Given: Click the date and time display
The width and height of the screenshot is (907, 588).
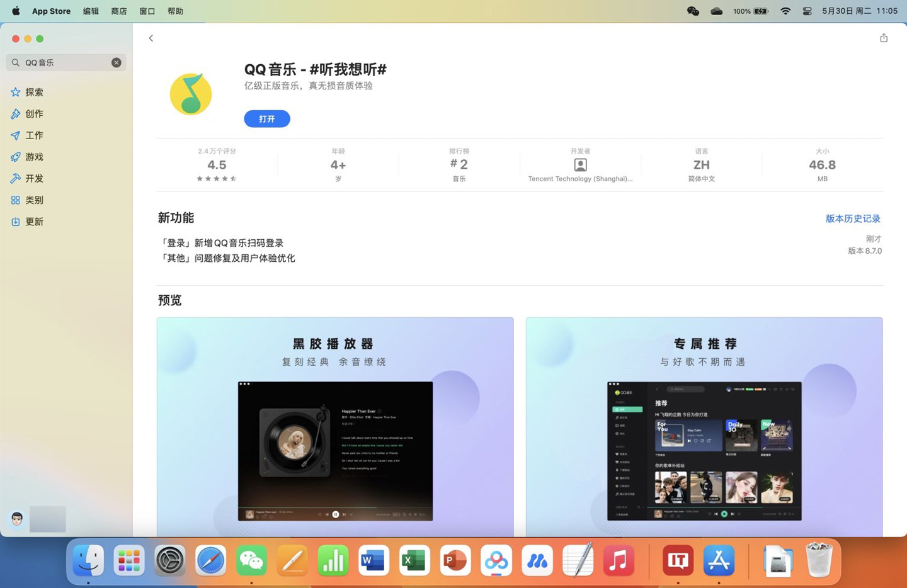Looking at the screenshot, I should 860,11.
